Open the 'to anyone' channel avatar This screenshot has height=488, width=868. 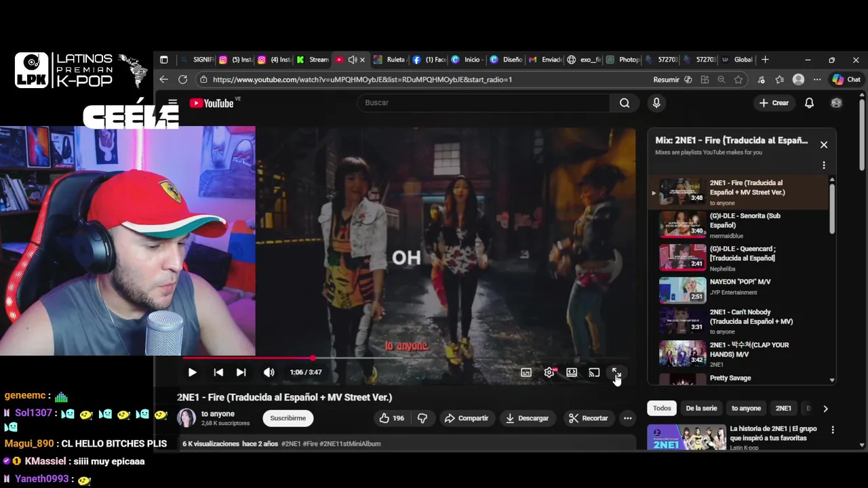pos(186,418)
